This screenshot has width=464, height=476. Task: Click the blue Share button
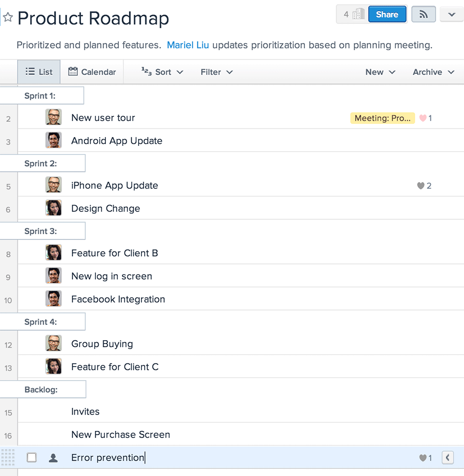[387, 14]
